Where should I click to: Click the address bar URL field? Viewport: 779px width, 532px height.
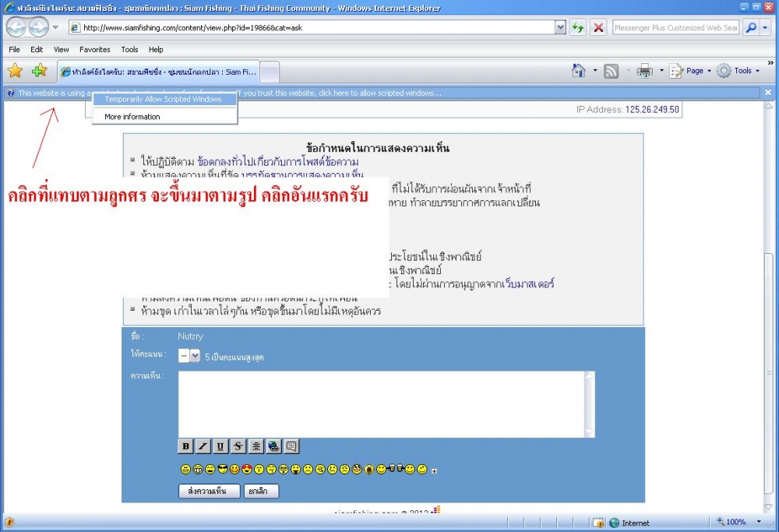coord(312,27)
